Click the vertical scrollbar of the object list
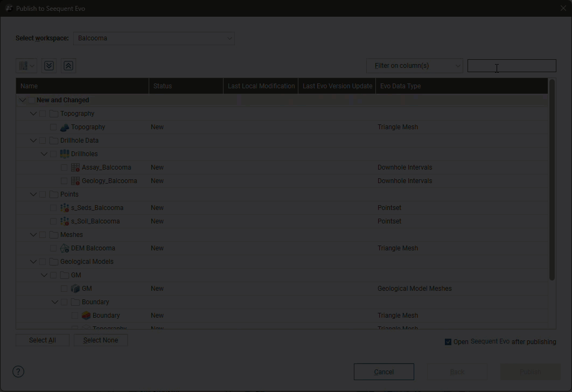Screen dimensions: 572x392 552,180
